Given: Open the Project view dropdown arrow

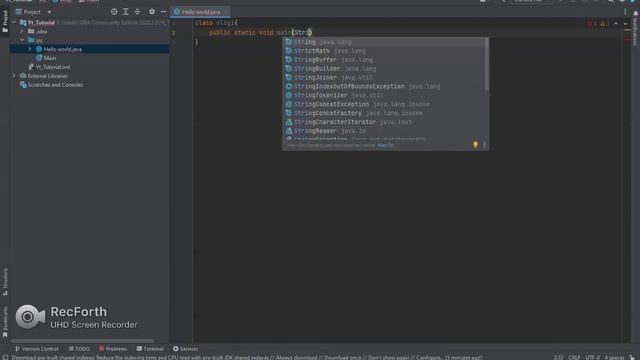Looking at the screenshot, I should pos(49,12).
